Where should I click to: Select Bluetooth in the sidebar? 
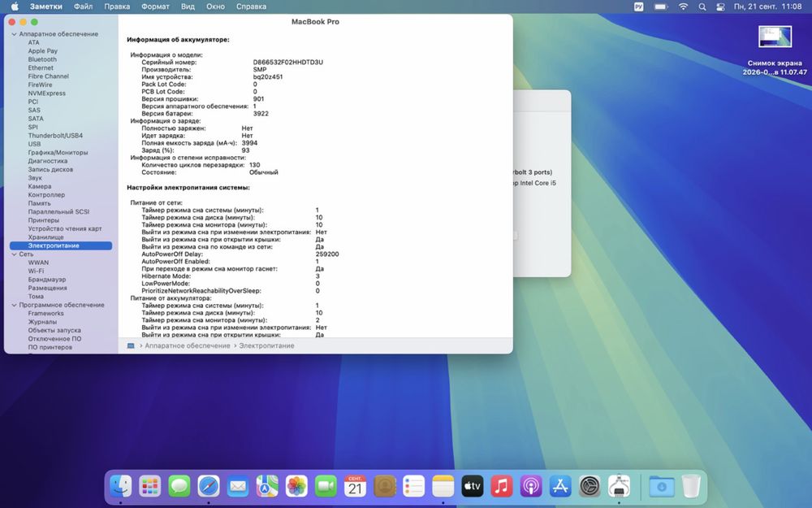[x=42, y=59]
